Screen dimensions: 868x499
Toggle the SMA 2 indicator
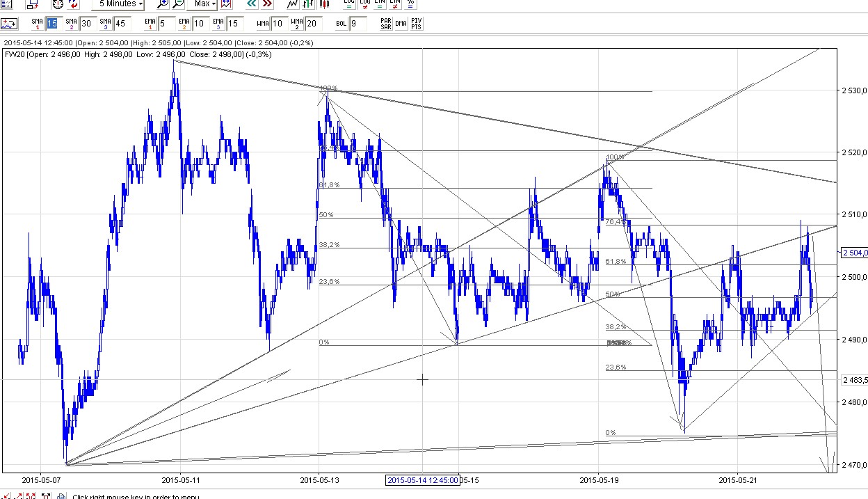72,24
